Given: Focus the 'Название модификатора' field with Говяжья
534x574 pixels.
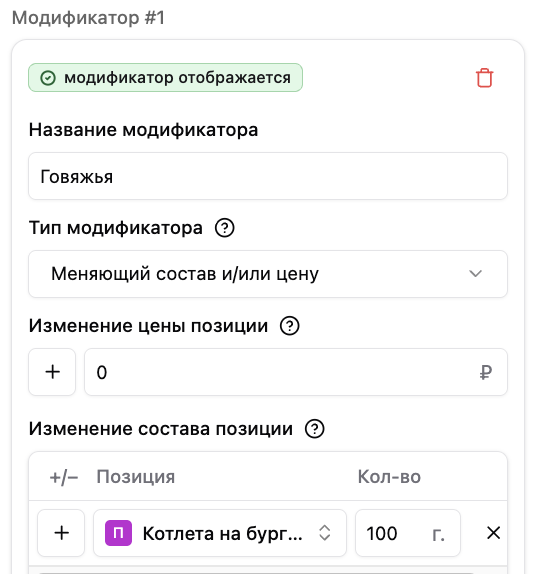Looking at the screenshot, I should [x=268, y=176].
